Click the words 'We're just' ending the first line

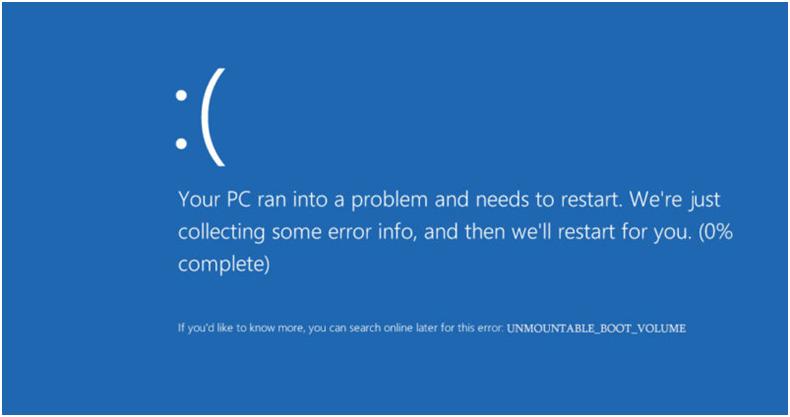675,200
